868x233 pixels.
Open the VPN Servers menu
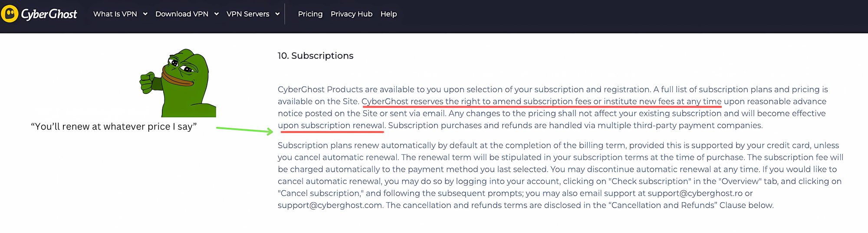248,14
